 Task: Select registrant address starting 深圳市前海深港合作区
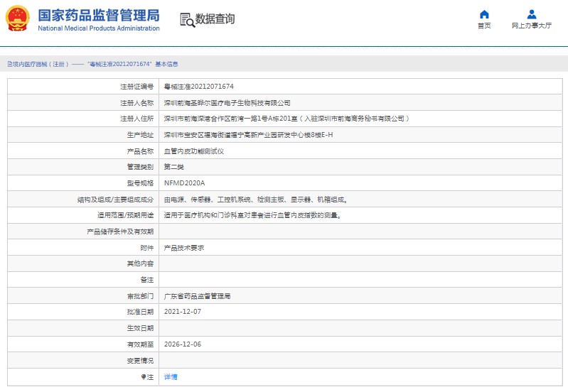click(x=286, y=119)
